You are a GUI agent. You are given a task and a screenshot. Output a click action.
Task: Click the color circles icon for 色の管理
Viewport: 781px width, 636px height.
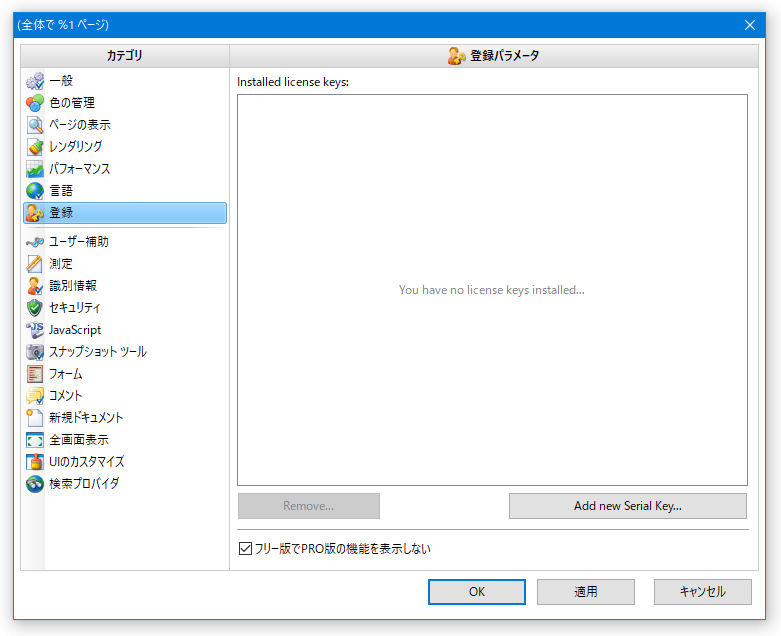pos(35,103)
